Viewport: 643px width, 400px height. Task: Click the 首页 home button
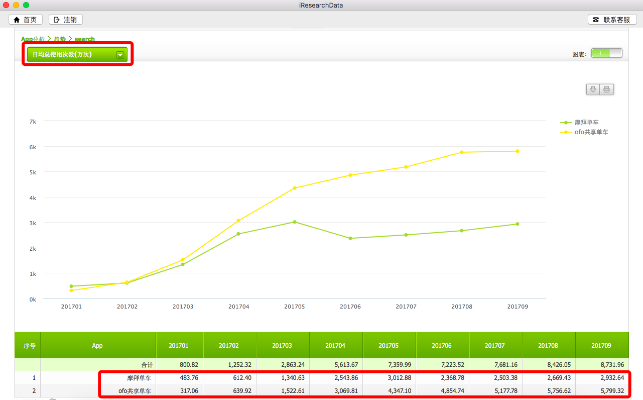(x=27, y=19)
